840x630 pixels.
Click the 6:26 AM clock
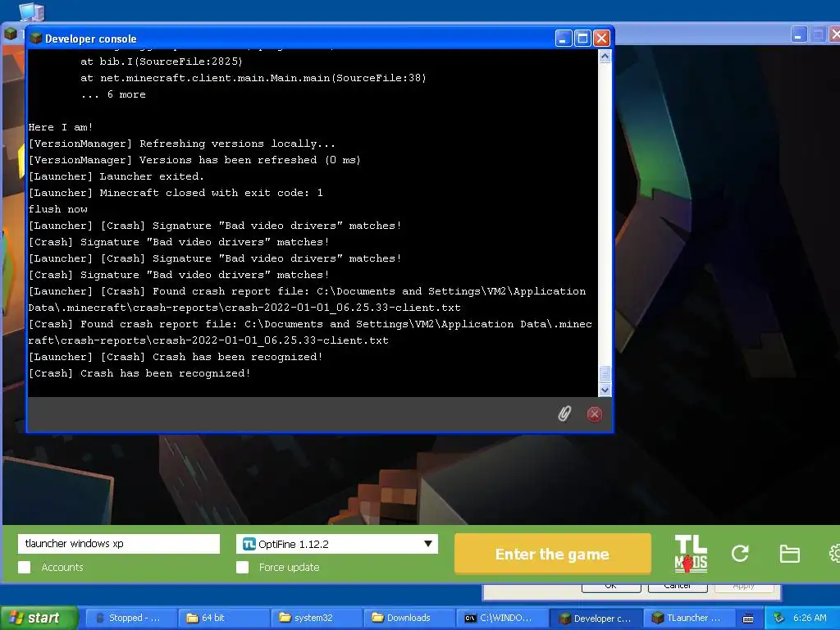810,618
